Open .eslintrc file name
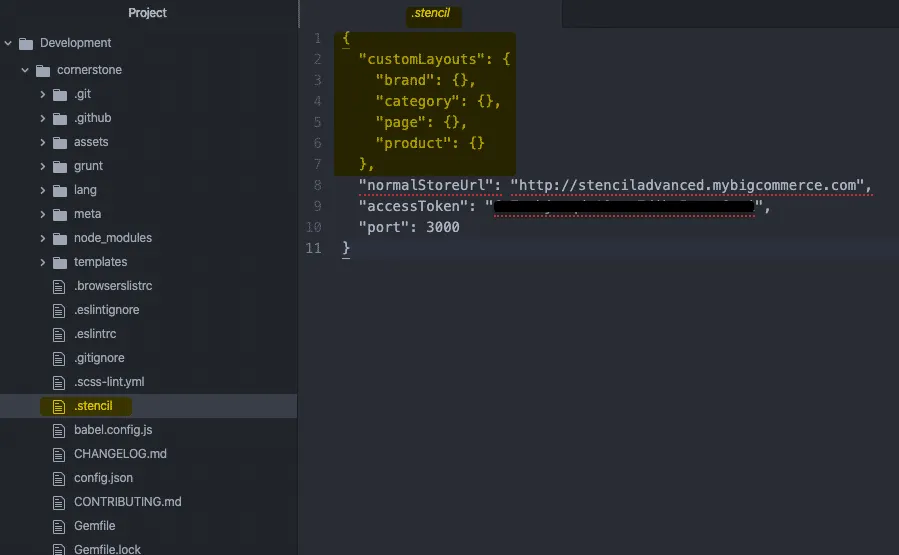This screenshot has height=555, width=899. (95, 334)
